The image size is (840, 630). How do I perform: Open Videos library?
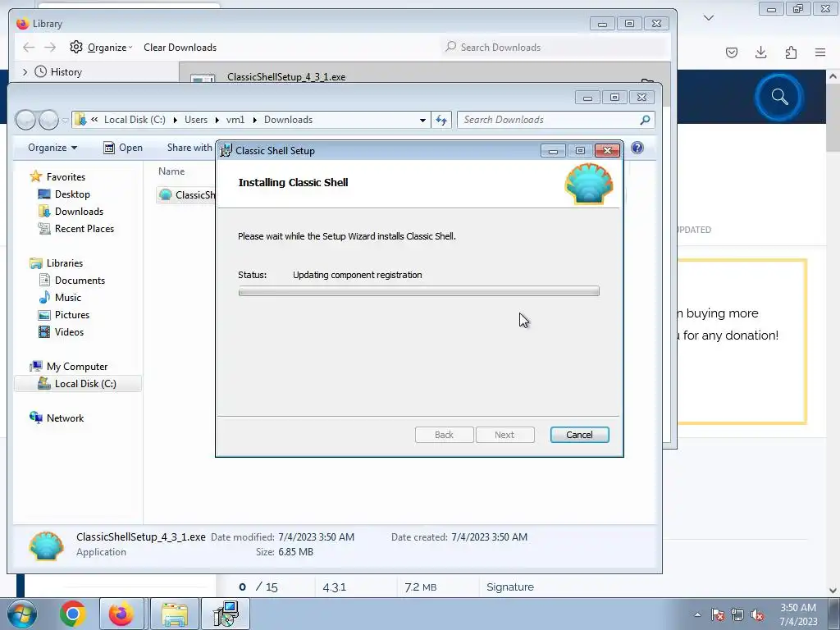(x=69, y=332)
